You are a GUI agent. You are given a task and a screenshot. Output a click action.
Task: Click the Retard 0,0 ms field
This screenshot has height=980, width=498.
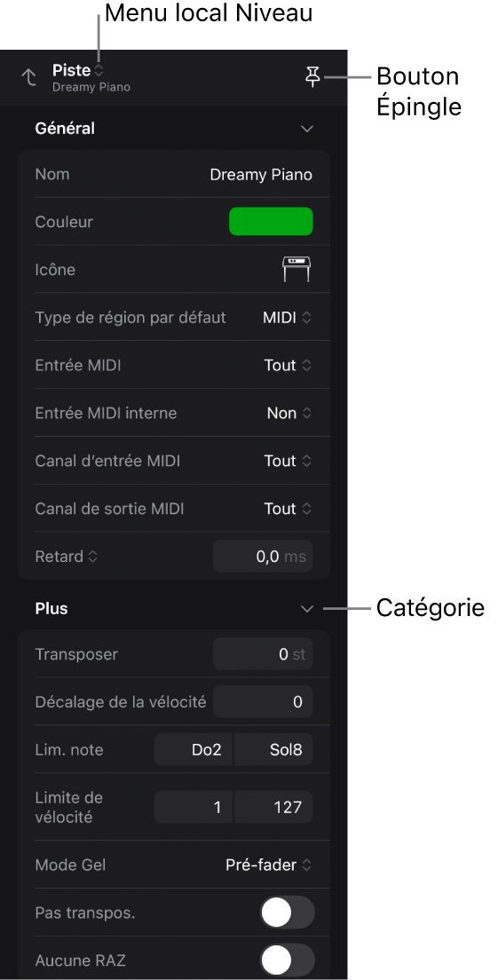tap(263, 557)
